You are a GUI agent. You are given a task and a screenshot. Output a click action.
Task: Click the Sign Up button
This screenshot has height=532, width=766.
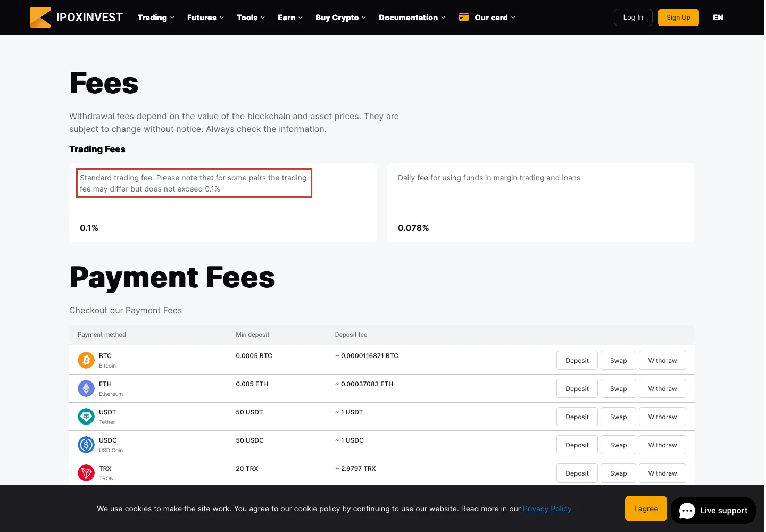tap(678, 18)
